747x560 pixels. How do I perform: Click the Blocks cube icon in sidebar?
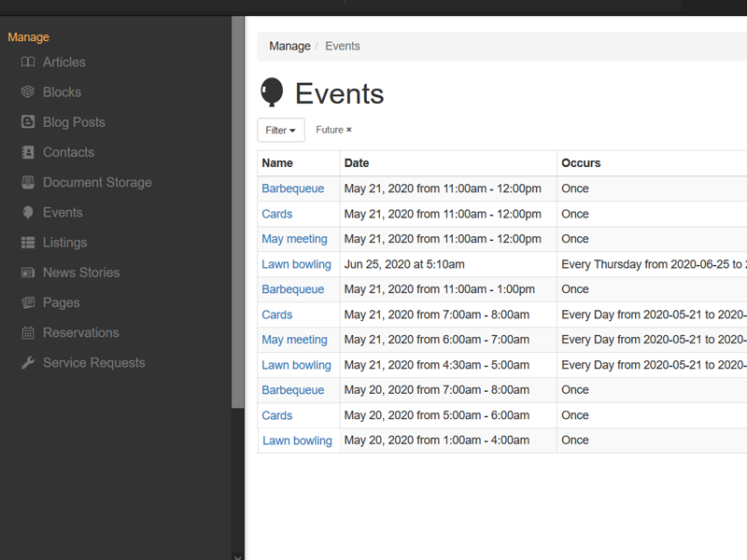point(28,91)
